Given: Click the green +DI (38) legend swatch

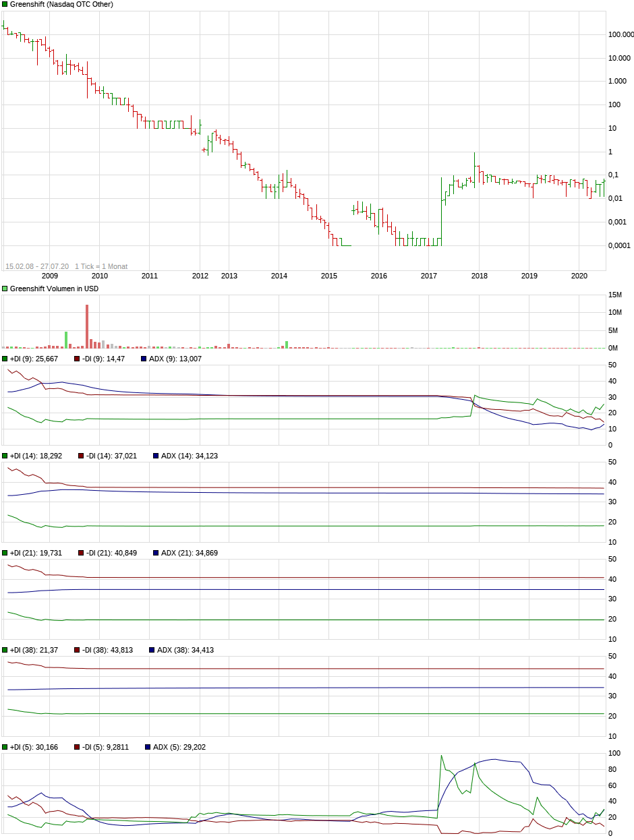Looking at the screenshot, I should point(5,650).
